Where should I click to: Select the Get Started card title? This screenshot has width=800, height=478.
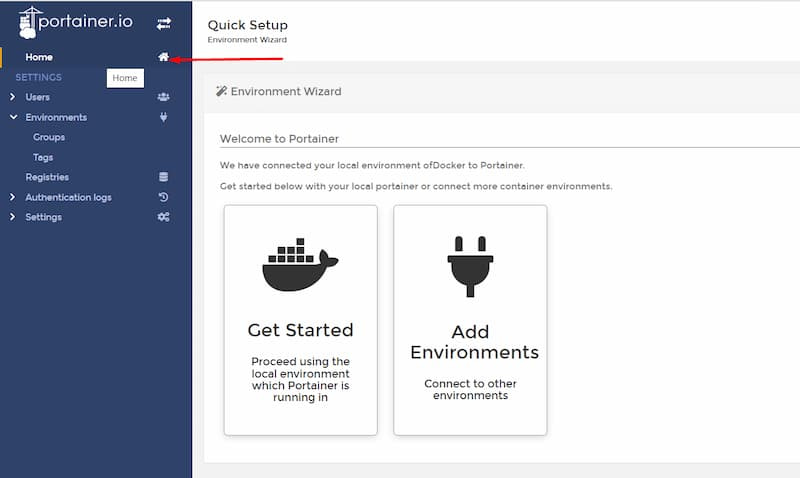pos(300,330)
